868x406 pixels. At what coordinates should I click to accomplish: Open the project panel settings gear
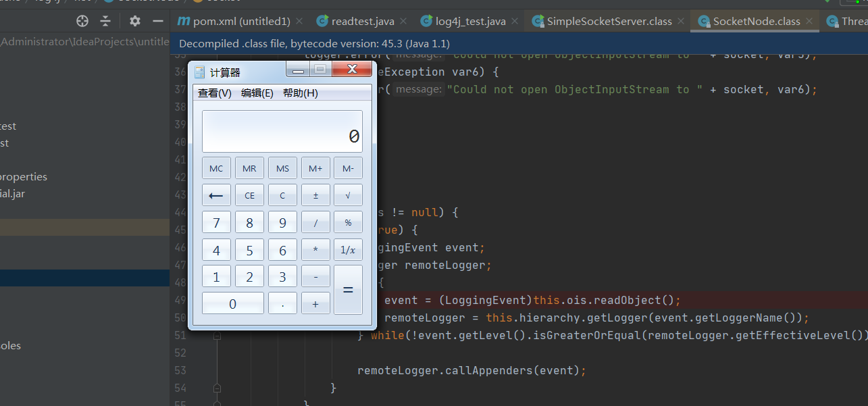[x=135, y=21]
